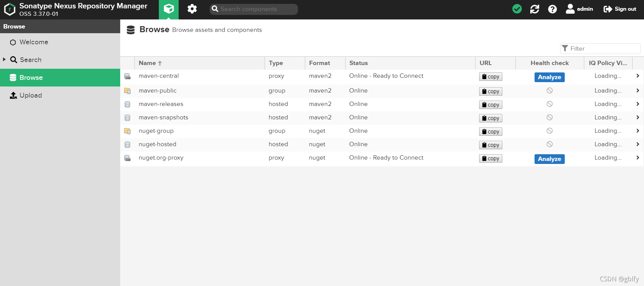Open the maven-snapshots repository name
This screenshot has height=286, width=644.
pos(164,117)
